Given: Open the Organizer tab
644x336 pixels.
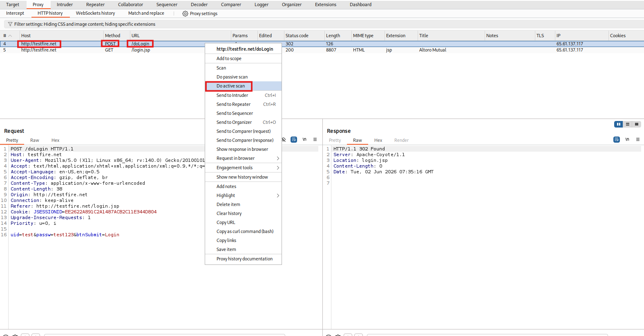Looking at the screenshot, I should [x=292, y=4].
